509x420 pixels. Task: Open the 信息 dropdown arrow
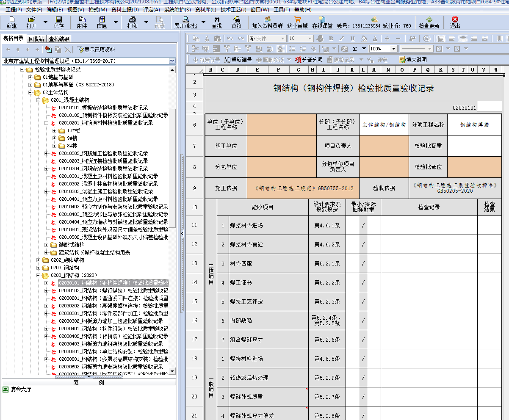coord(116,22)
